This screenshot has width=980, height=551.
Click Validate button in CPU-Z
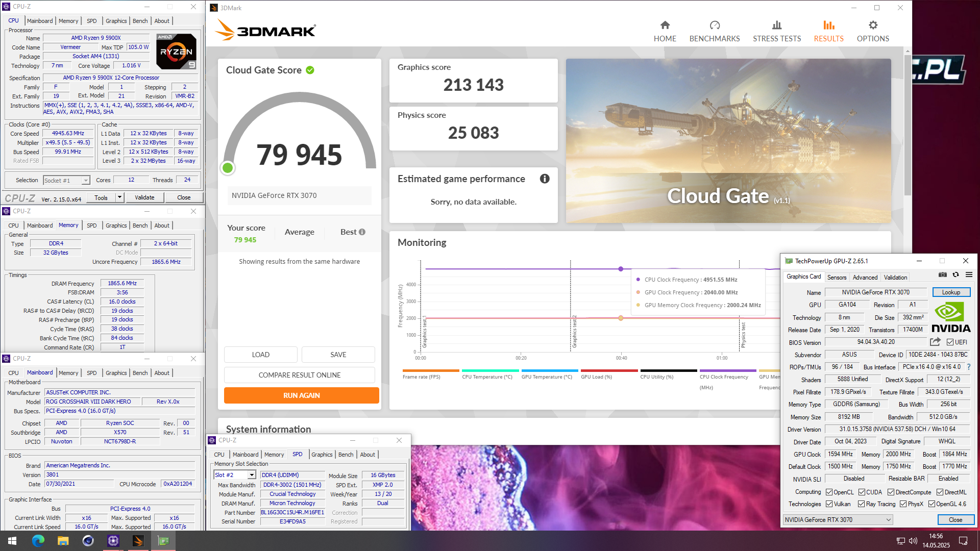tap(144, 197)
